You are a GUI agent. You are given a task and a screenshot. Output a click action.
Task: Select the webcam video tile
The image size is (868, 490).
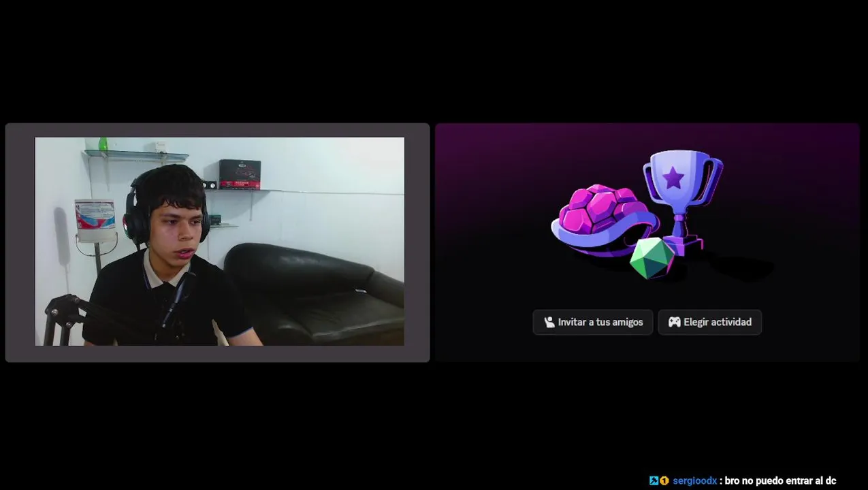[218, 242]
